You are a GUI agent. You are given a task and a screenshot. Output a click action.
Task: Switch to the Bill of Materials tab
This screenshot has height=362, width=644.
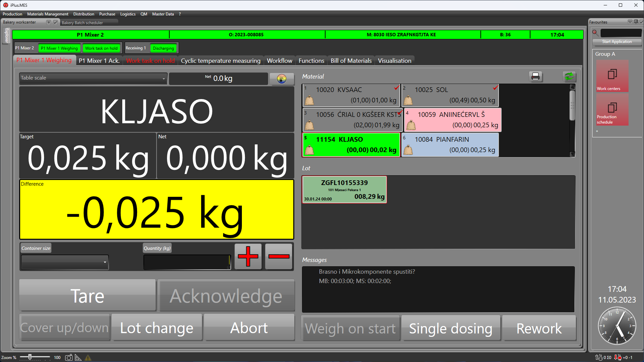coord(351,61)
